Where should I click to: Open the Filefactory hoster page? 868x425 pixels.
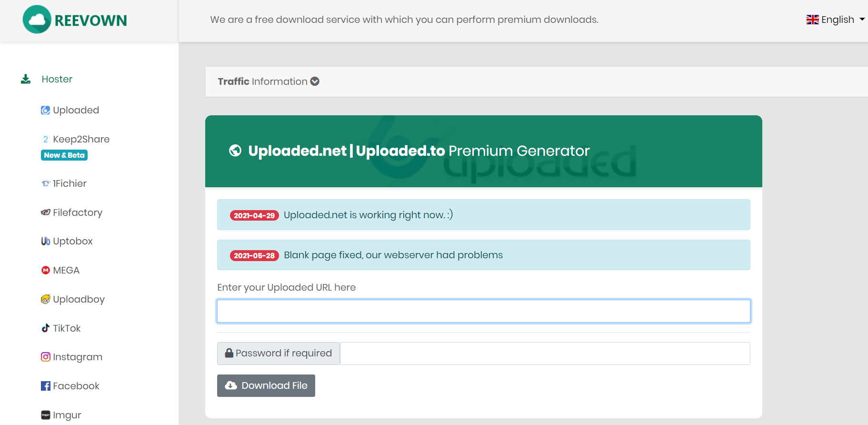[78, 212]
